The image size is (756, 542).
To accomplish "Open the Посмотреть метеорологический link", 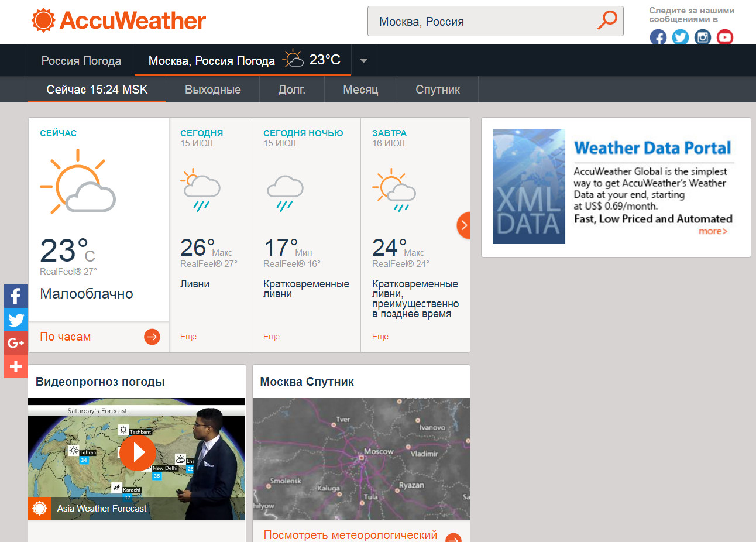I will 350,535.
